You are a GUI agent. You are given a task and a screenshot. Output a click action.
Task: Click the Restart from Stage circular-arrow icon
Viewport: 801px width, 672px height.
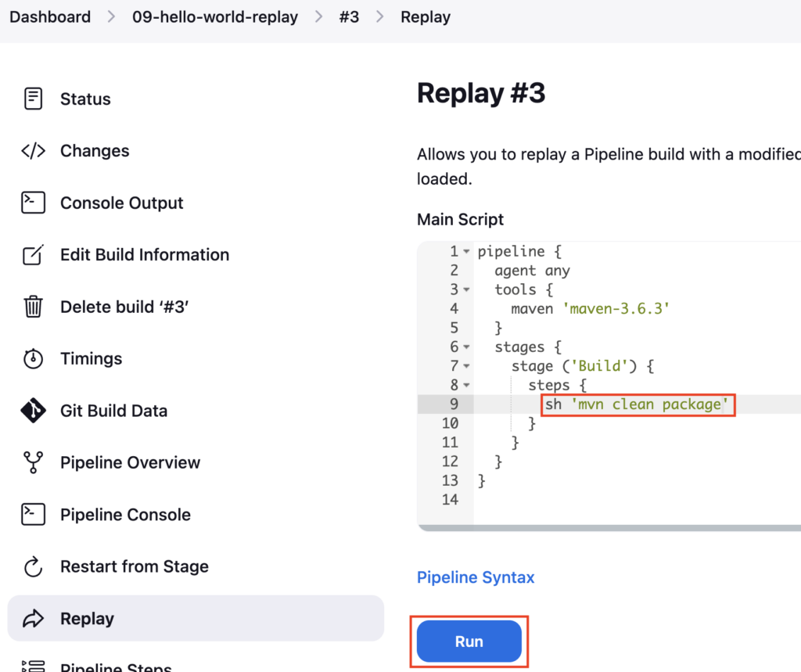click(x=33, y=566)
